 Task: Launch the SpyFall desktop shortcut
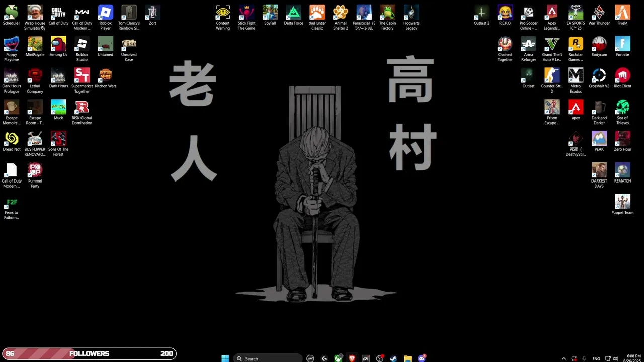(x=270, y=16)
